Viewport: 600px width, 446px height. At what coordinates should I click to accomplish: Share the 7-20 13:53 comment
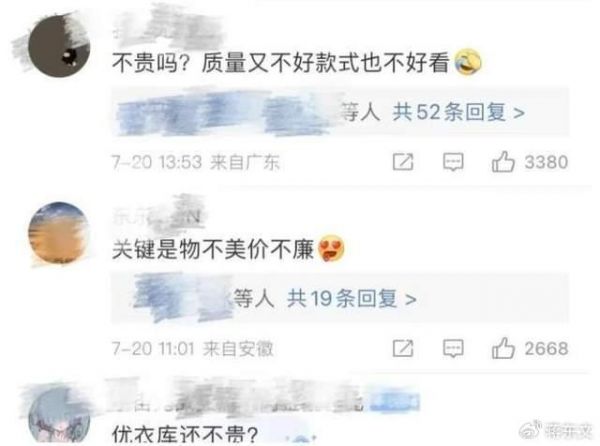click(x=403, y=162)
